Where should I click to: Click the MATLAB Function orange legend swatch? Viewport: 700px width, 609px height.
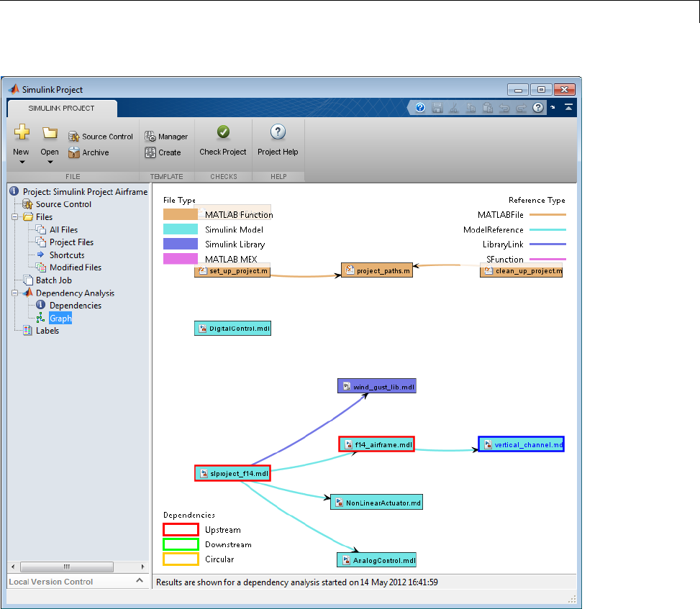(x=181, y=214)
